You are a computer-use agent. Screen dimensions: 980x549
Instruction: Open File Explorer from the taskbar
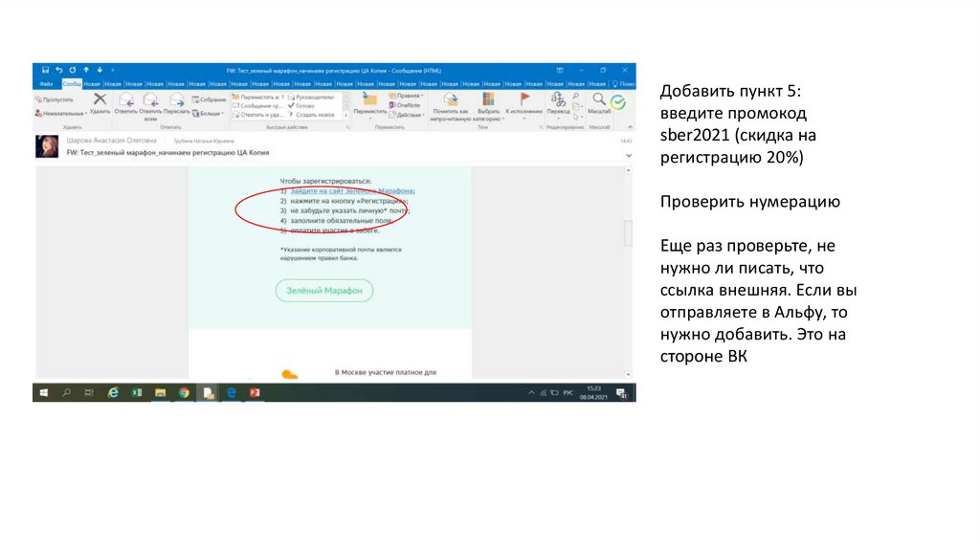coord(160,393)
